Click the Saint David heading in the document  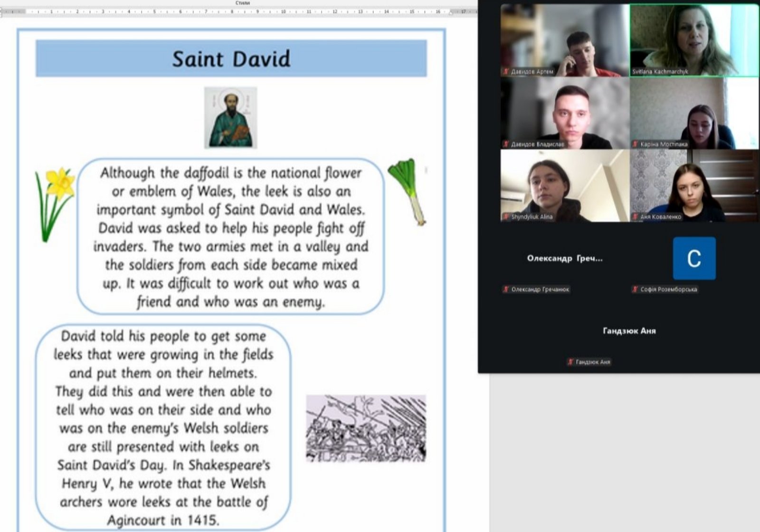pos(231,59)
